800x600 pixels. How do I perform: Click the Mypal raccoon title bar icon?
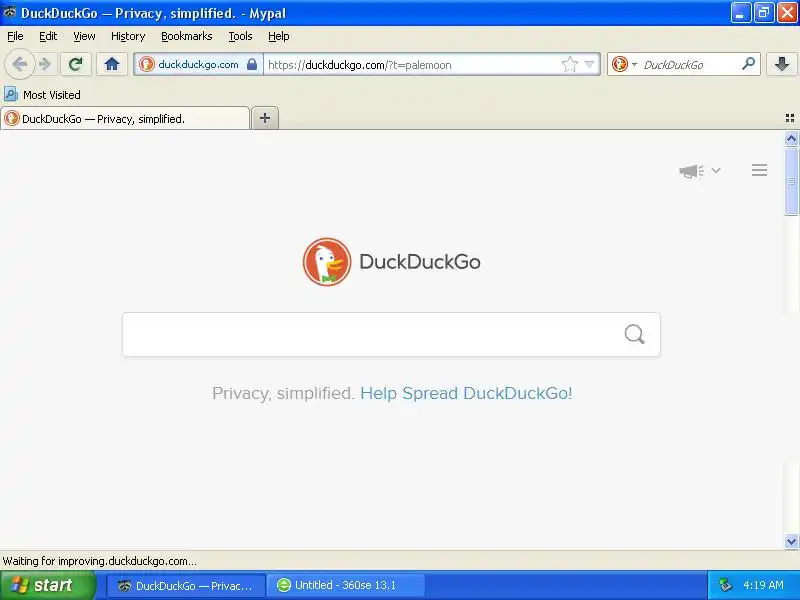coord(9,12)
